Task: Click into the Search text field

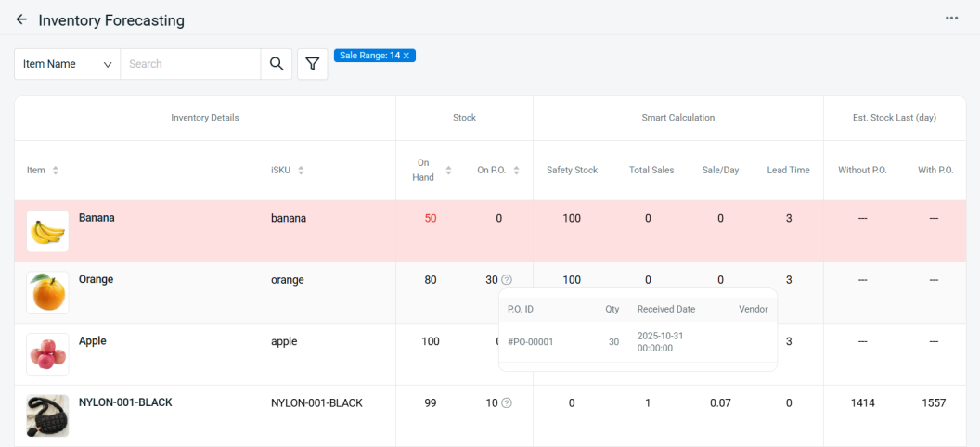Action: 190,64
